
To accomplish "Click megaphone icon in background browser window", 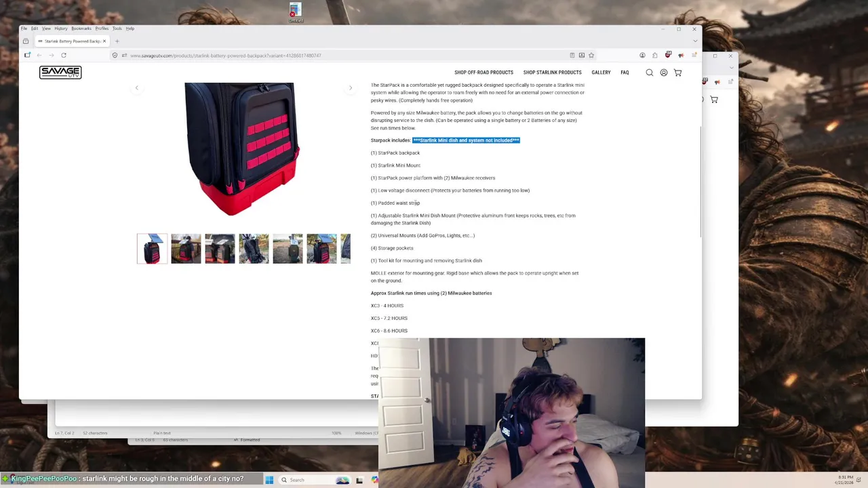I will (x=718, y=82).
